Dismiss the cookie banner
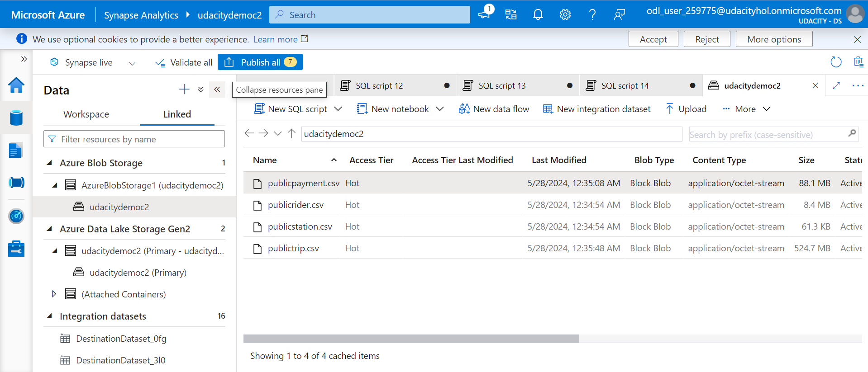The image size is (868, 372). click(857, 39)
